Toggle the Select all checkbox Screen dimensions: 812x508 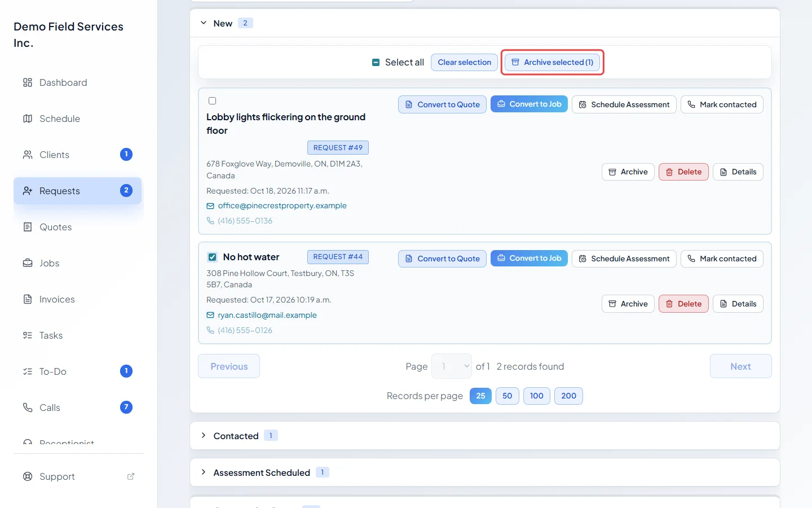tap(376, 63)
